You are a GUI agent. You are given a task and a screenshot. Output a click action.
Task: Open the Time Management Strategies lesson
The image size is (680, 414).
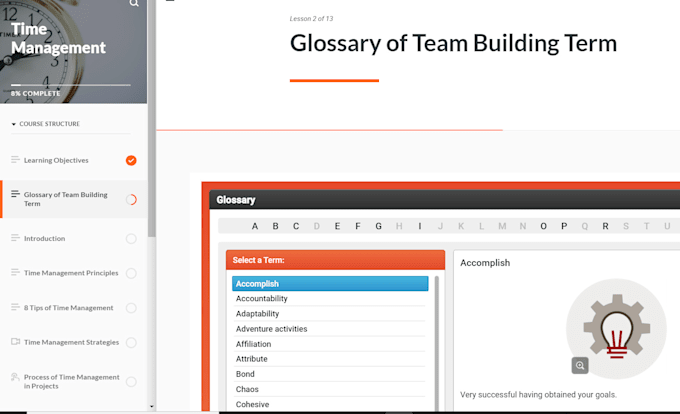pyautogui.click(x=74, y=342)
